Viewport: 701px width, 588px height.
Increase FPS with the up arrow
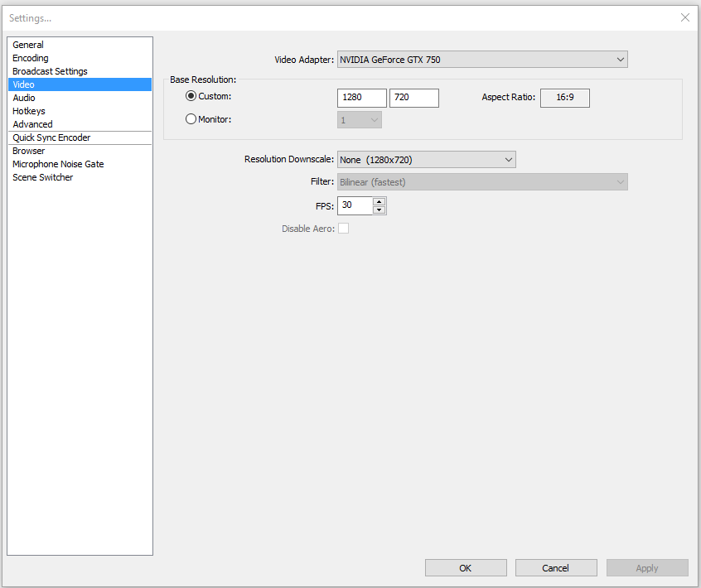click(380, 201)
